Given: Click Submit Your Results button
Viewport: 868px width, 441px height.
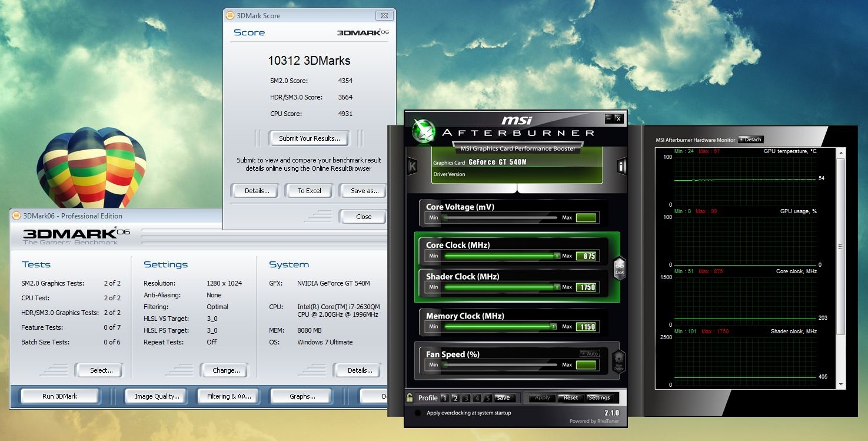Looking at the screenshot, I should [x=309, y=138].
